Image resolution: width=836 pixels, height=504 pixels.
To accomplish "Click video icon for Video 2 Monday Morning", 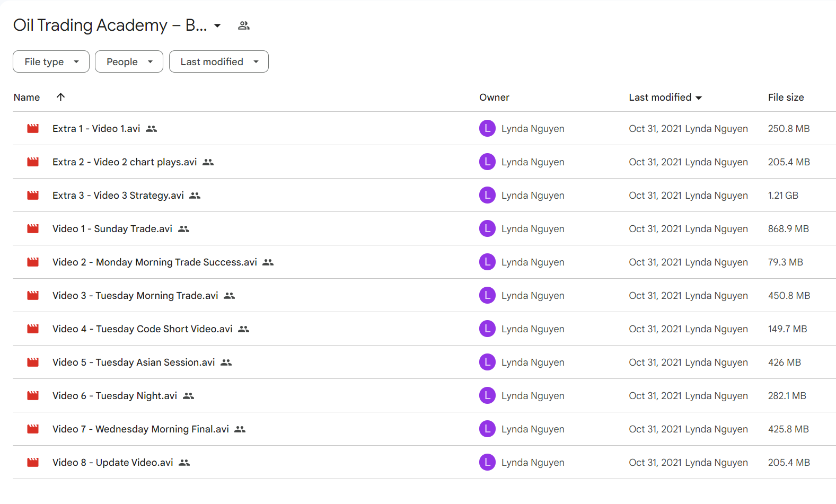I will click(33, 262).
